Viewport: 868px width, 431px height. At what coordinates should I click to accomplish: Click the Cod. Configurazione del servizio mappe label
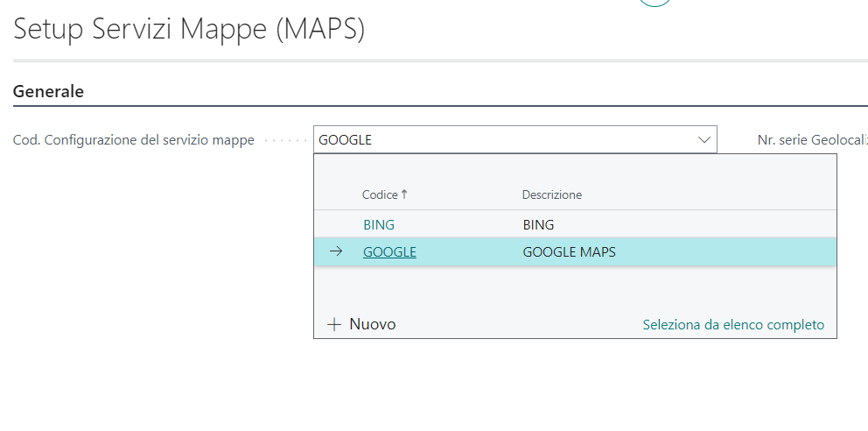pyautogui.click(x=133, y=140)
